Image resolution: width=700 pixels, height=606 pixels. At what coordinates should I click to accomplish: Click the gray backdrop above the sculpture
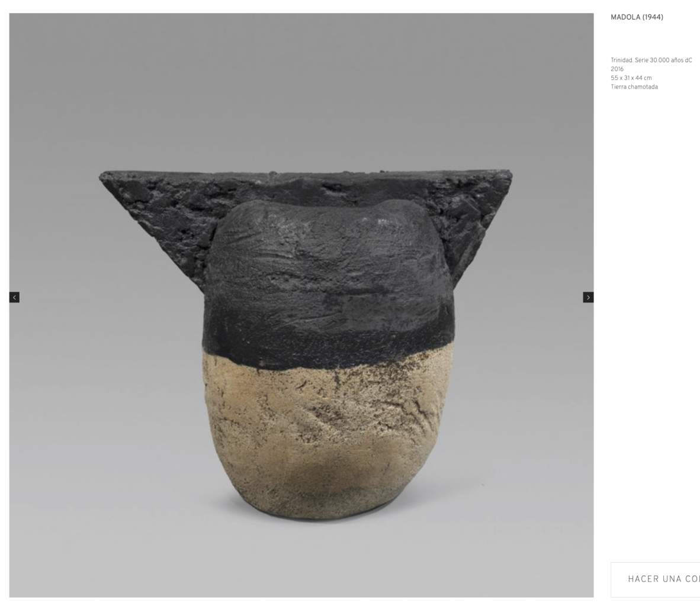301,89
